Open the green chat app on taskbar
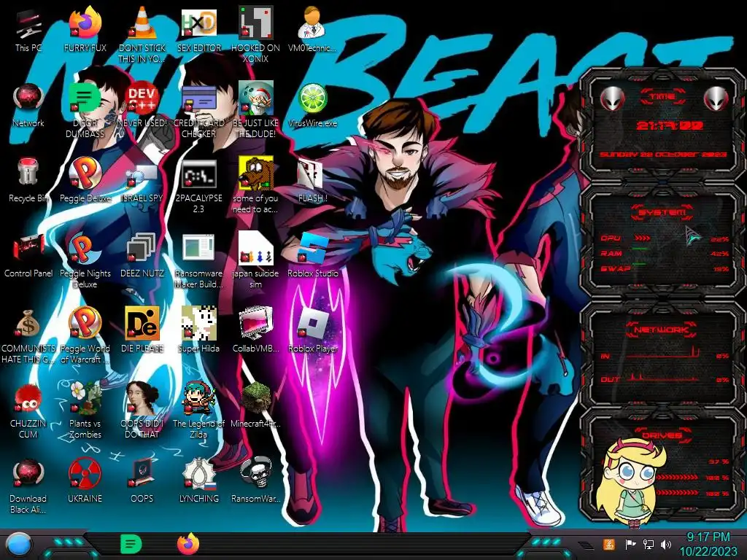747x560 pixels. coord(131,543)
